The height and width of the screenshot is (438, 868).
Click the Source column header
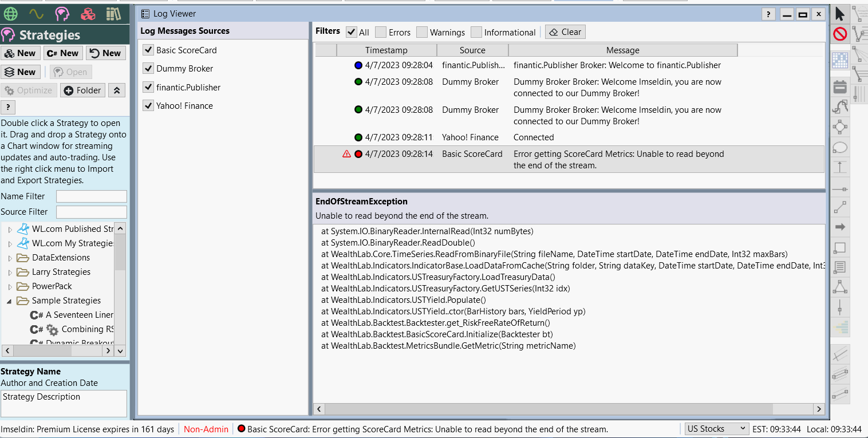coord(472,50)
